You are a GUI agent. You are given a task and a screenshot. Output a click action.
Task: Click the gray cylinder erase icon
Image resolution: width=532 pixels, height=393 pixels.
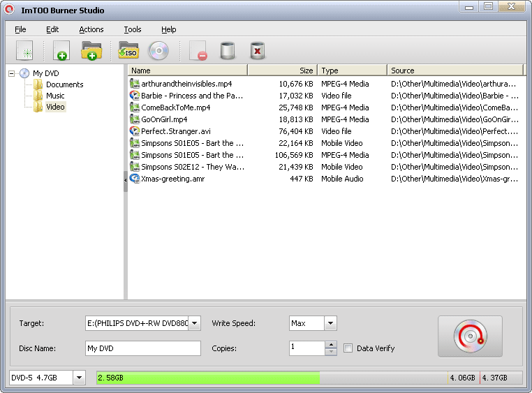(228, 51)
